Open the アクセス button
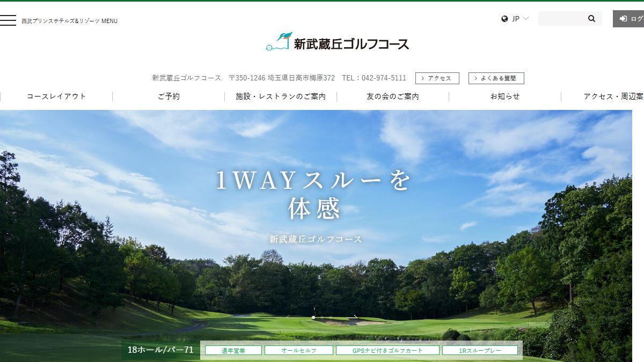The height and width of the screenshot is (362, 644). click(x=437, y=78)
